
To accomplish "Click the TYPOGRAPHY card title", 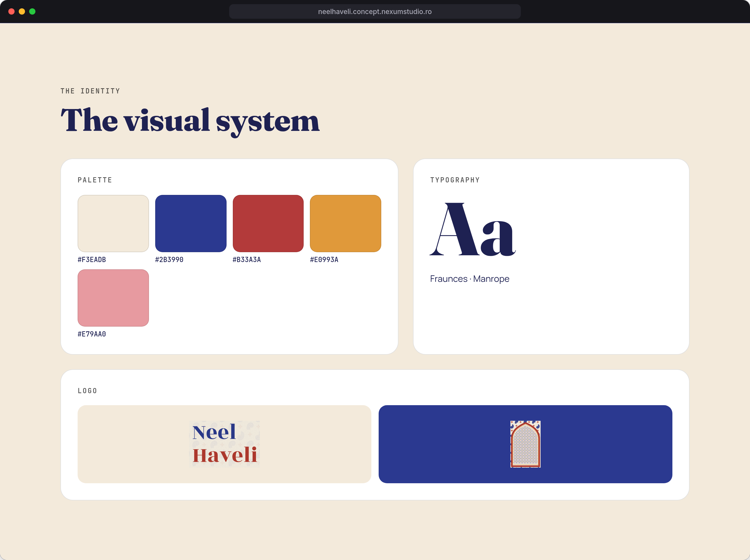I will coord(455,180).
